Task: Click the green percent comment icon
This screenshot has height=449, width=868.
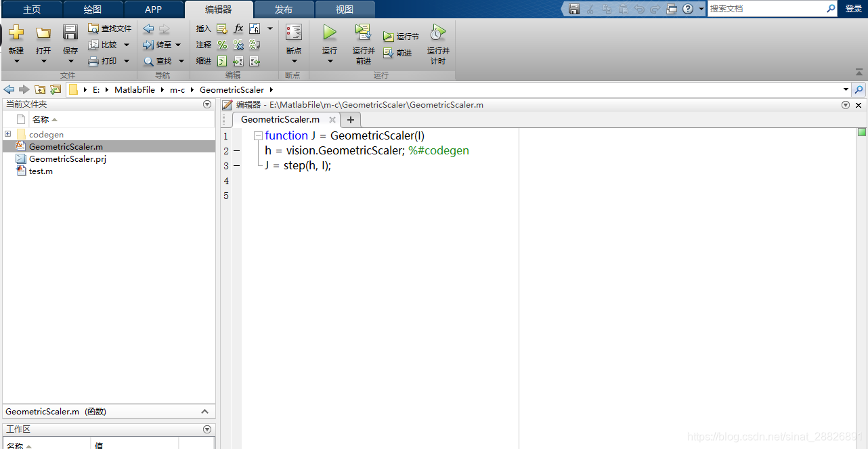Action: coord(221,45)
